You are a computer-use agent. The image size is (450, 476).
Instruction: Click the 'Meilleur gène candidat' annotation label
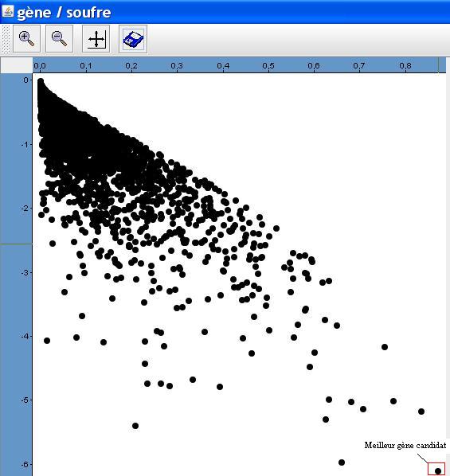pyautogui.click(x=405, y=445)
